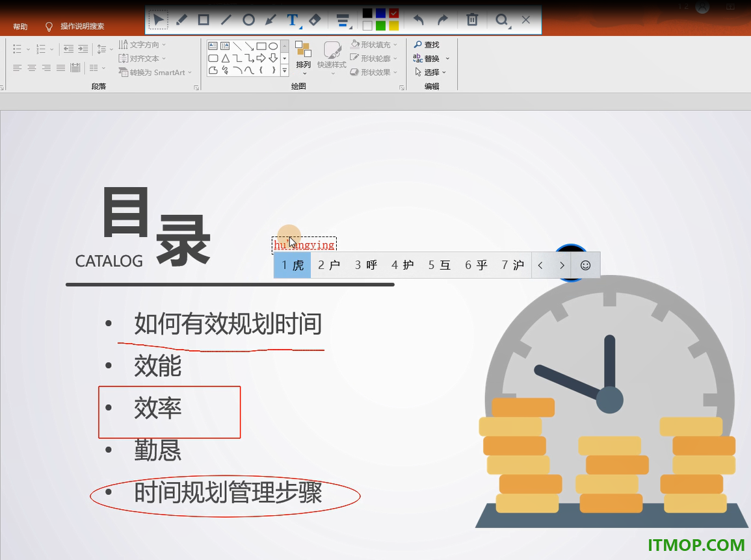Open the 形状填充 shape fill menu
This screenshot has height=560, width=751.
pos(374,45)
